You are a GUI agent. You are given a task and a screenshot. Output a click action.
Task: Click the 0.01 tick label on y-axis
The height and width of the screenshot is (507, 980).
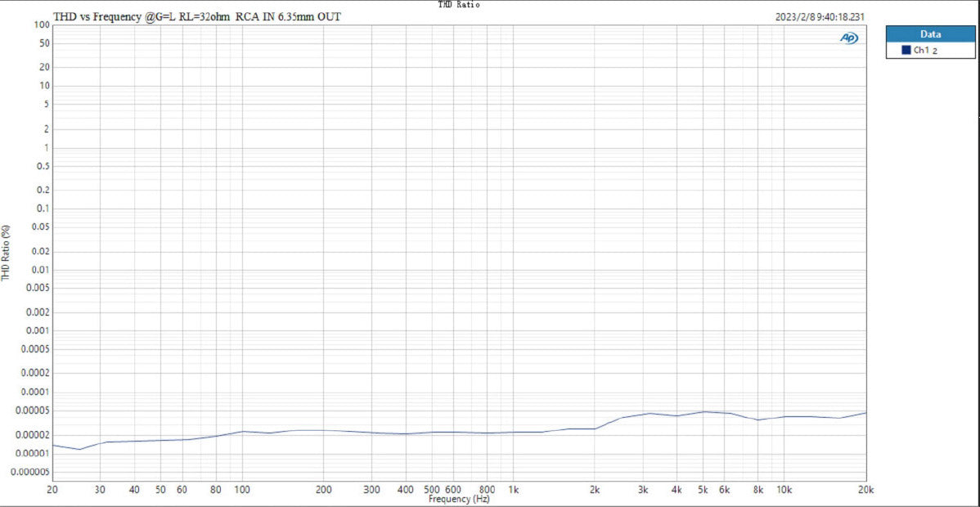pyautogui.click(x=40, y=270)
